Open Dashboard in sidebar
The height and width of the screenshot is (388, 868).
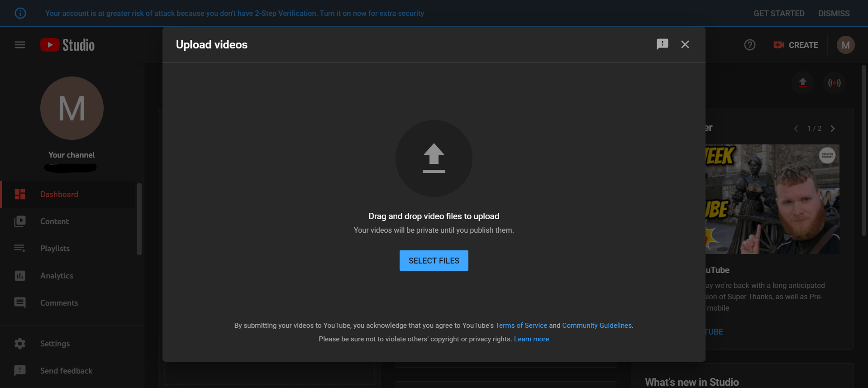tap(68, 194)
